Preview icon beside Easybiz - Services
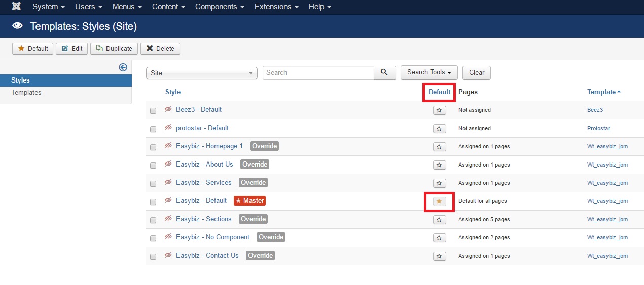Viewport: 644px width, 285px height. tap(168, 182)
